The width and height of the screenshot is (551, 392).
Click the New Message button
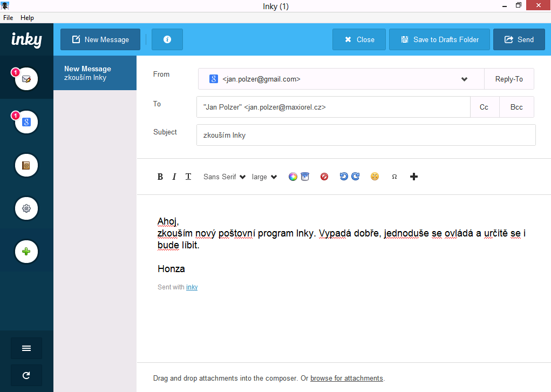click(100, 39)
